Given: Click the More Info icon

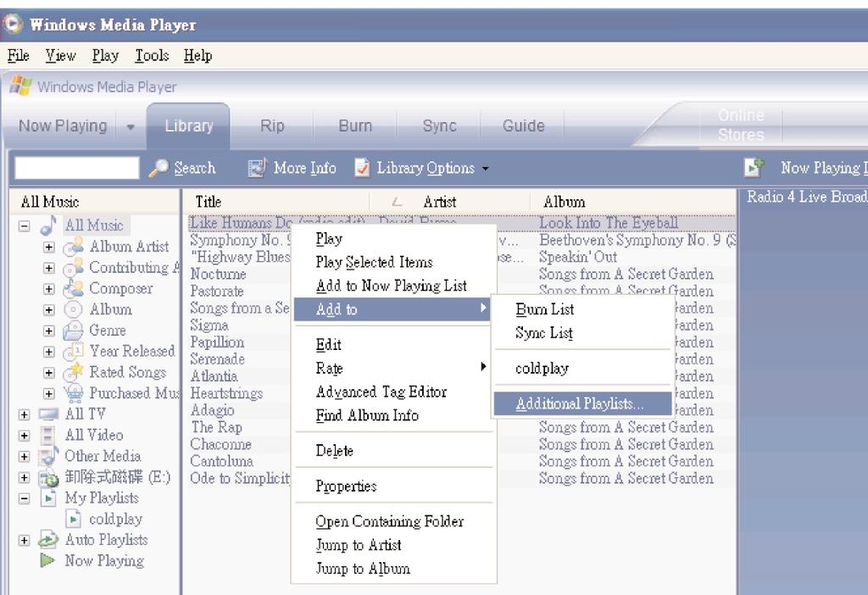Looking at the screenshot, I should 257,168.
